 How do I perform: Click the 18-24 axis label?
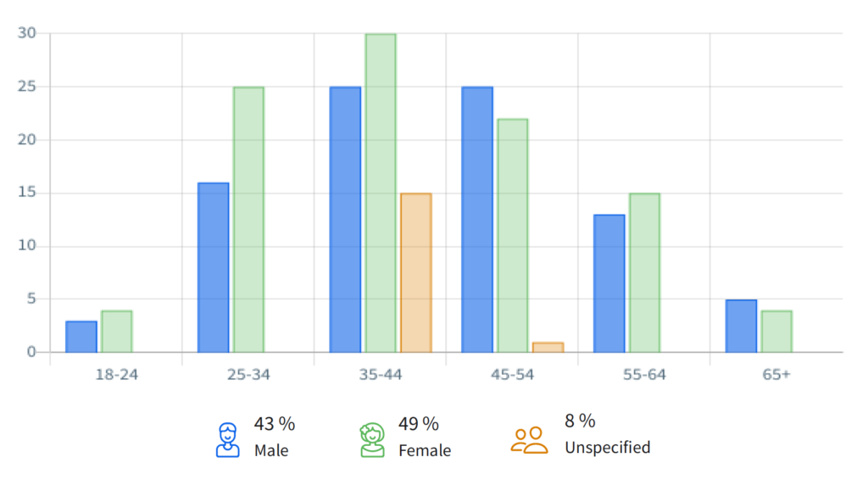coord(116,374)
